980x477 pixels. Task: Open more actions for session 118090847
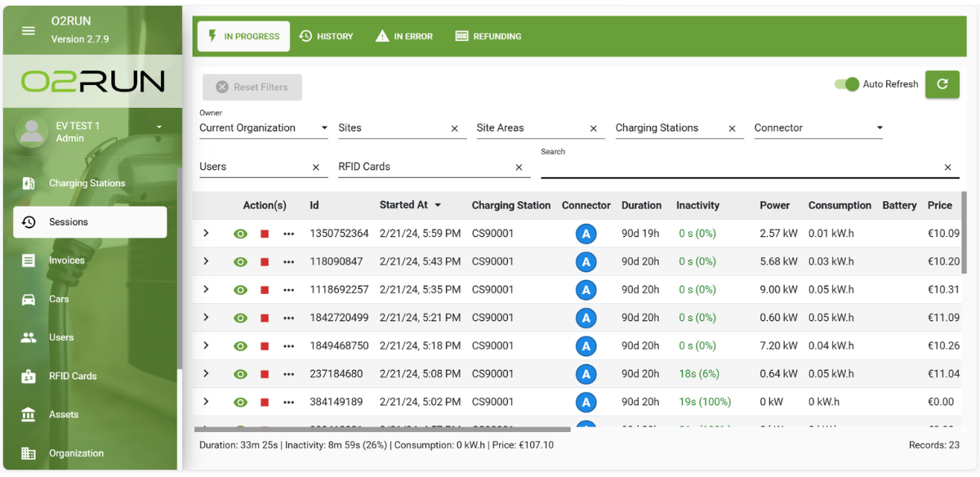point(288,262)
